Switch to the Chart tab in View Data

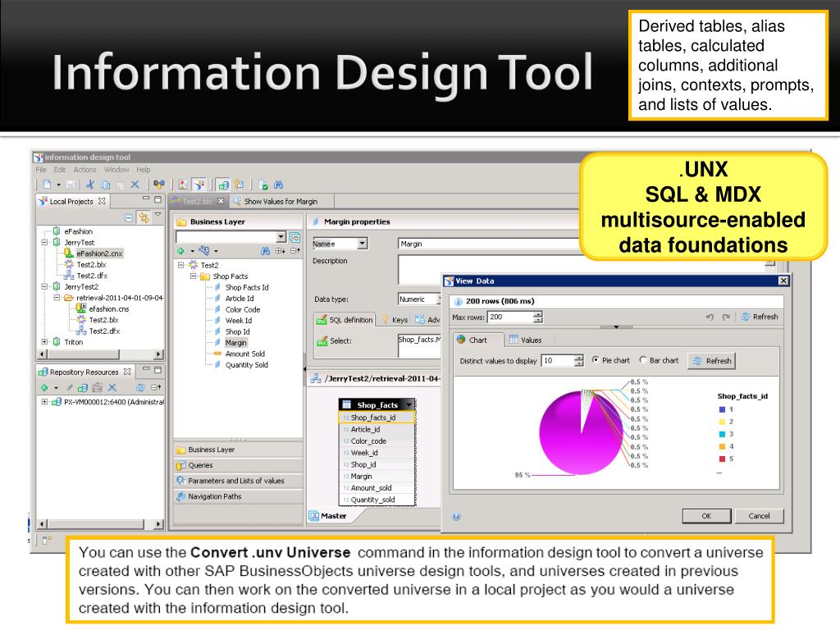(478, 340)
